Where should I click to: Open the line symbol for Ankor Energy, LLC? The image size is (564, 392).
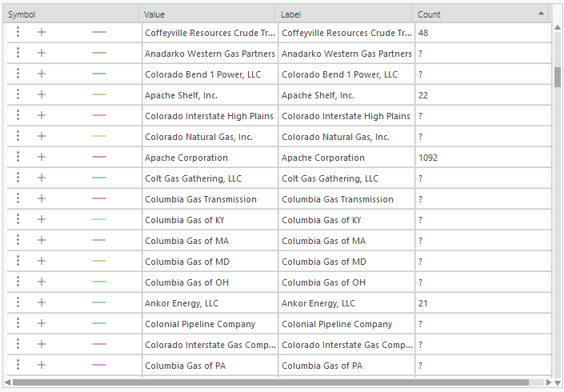pyautogui.click(x=99, y=302)
